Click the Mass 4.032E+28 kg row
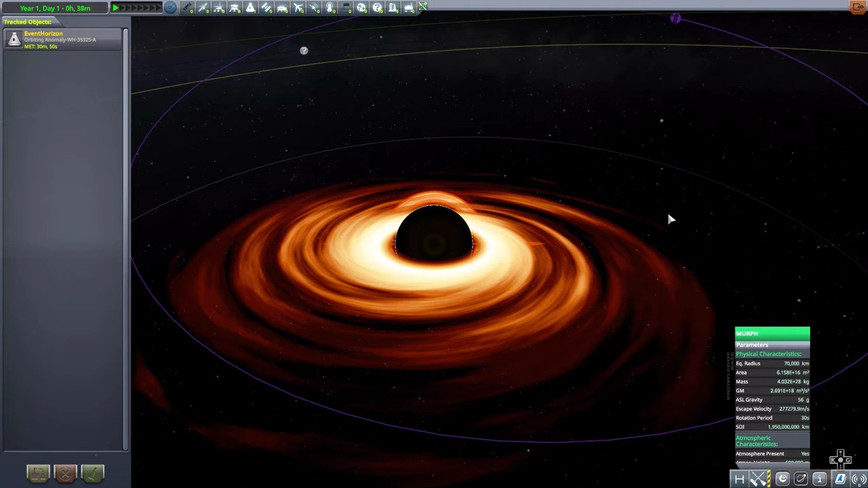 [772, 381]
